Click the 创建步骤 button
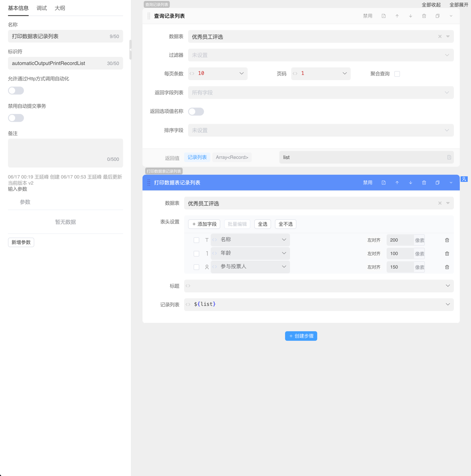This screenshot has width=471, height=476. click(301, 336)
